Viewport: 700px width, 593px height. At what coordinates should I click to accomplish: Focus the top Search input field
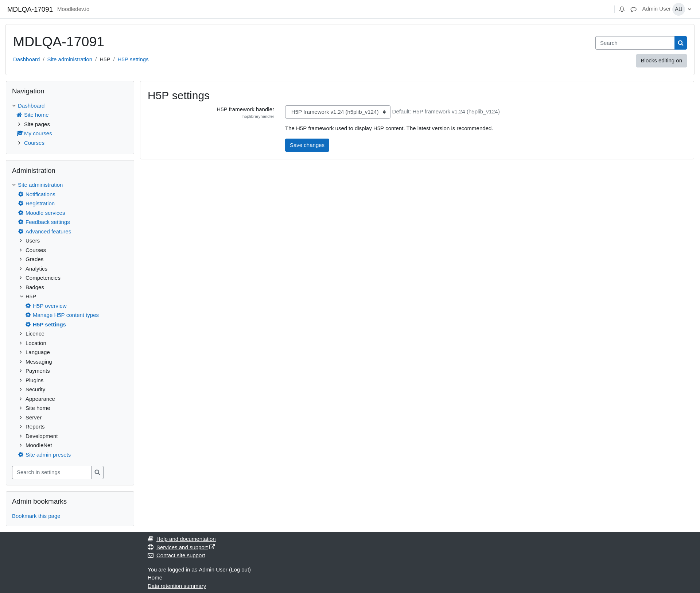click(x=635, y=43)
